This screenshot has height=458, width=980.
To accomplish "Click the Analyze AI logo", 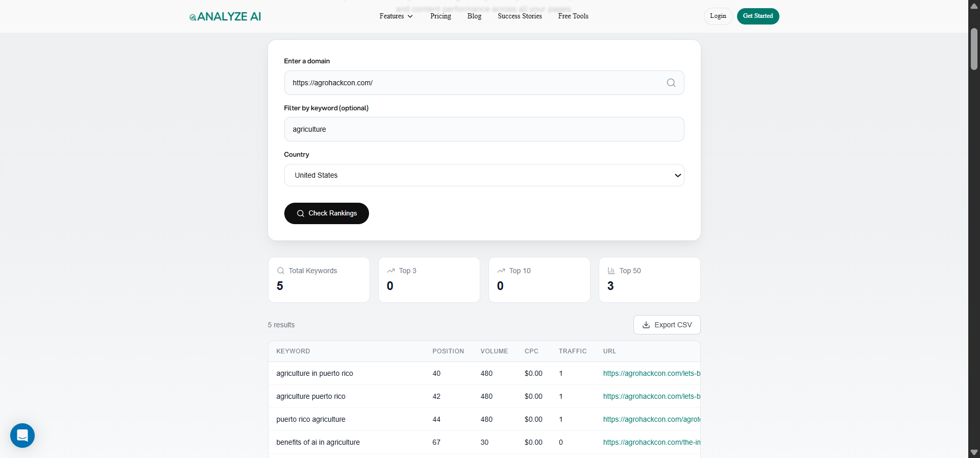I will [x=225, y=16].
